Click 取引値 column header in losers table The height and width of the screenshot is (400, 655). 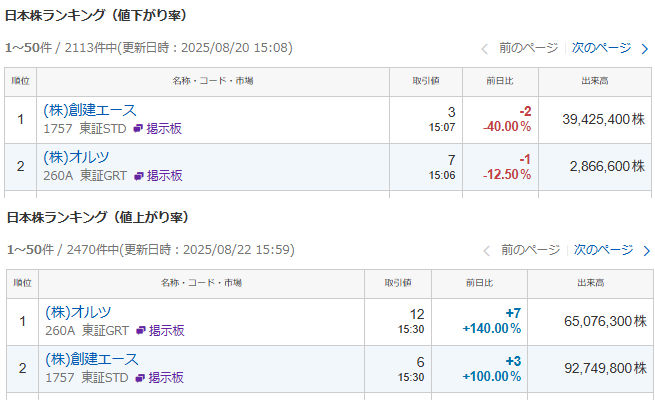click(426, 81)
